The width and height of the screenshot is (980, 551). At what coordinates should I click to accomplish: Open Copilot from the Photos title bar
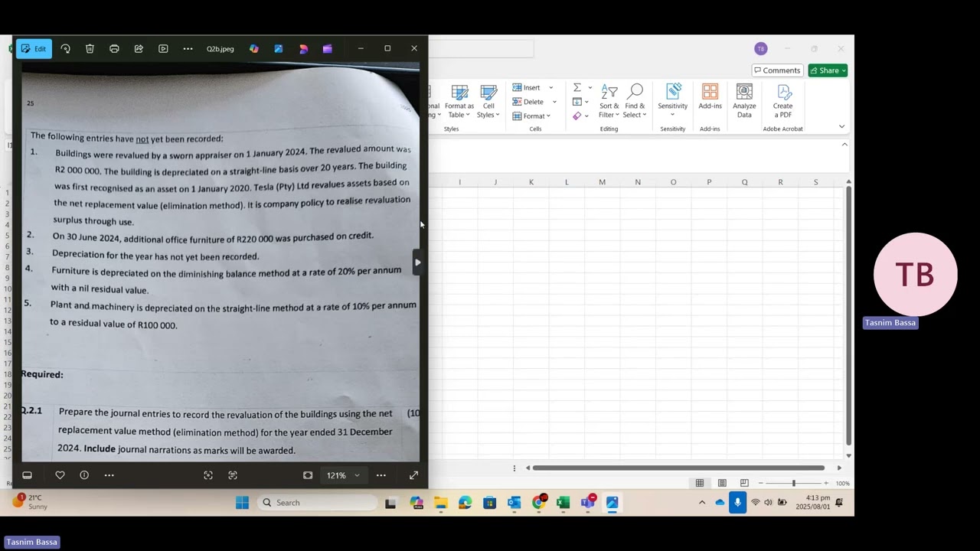pyautogui.click(x=254, y=48)
